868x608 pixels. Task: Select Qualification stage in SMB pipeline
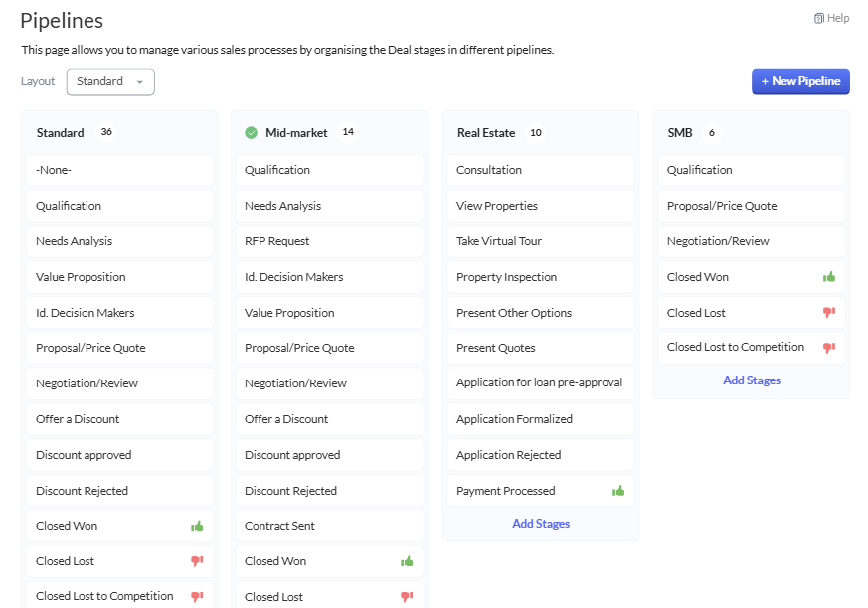[752, 171]
